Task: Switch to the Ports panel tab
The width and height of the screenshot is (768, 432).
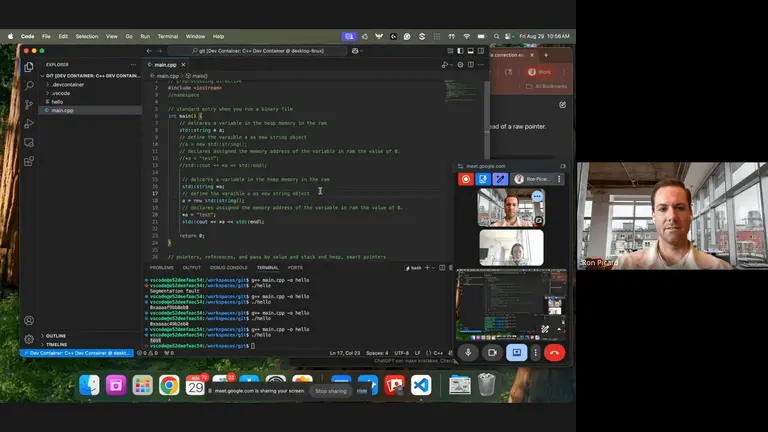Action: (x=295, y=268)
